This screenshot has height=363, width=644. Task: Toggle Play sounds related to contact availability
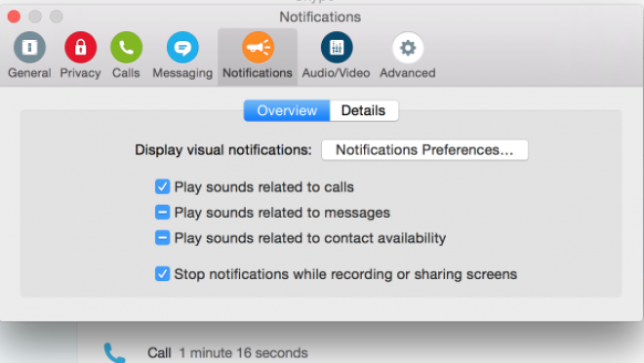(162, 238)
